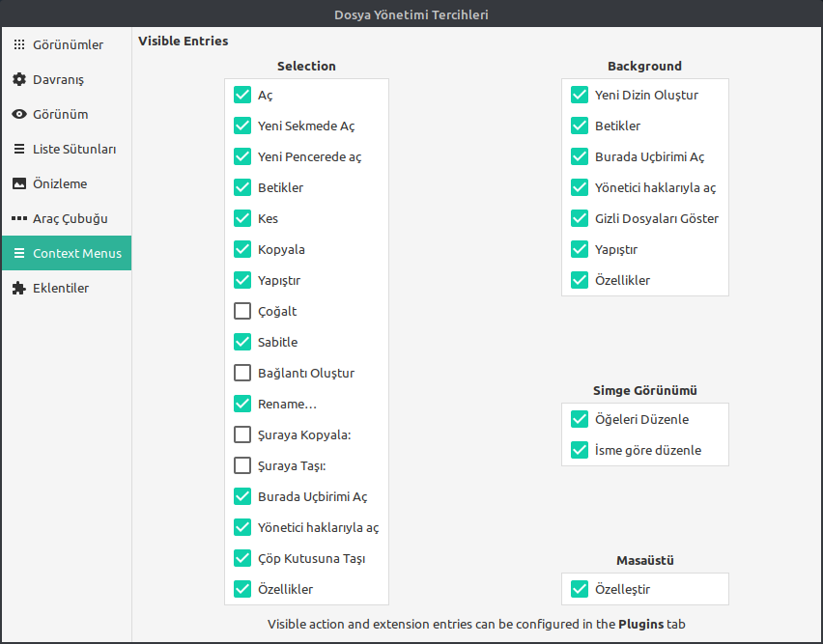Toggle Betikler in the Background list
This screenshot has width=823, height=644.
point(580,126)
